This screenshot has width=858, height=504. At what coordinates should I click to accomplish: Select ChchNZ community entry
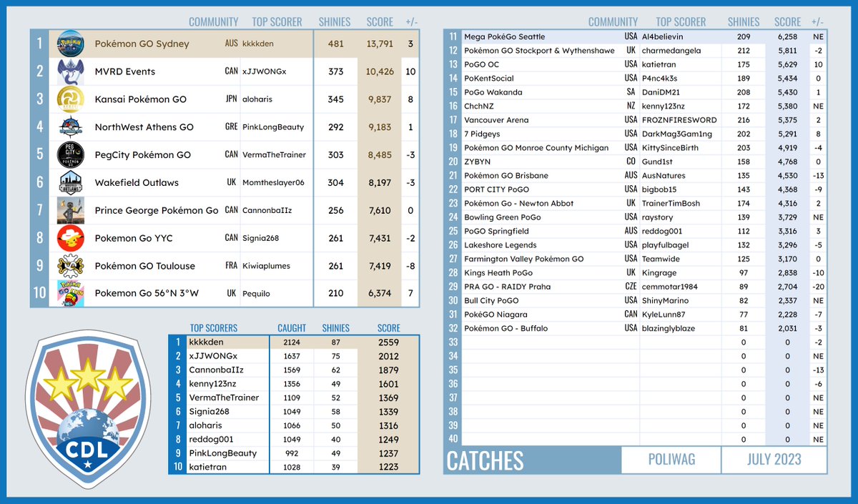tap(478, 106)
